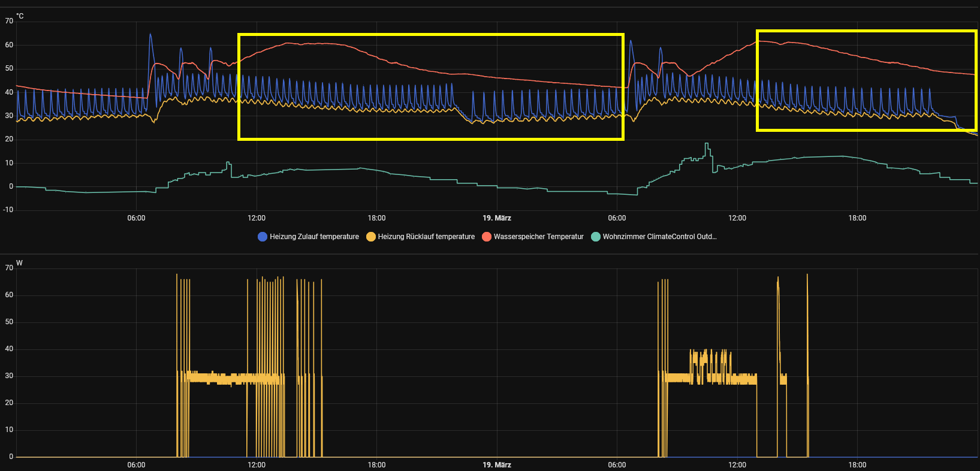Click '19. März' label on power chart axis
Screen dimensions: 980x471
click(x=497, y=465)
